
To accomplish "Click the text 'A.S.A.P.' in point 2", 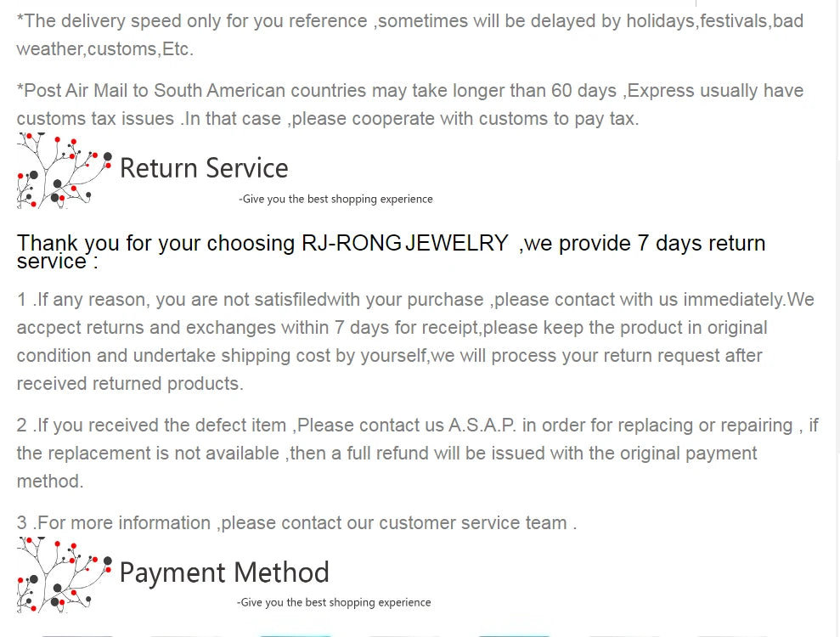I will (482, 426).
